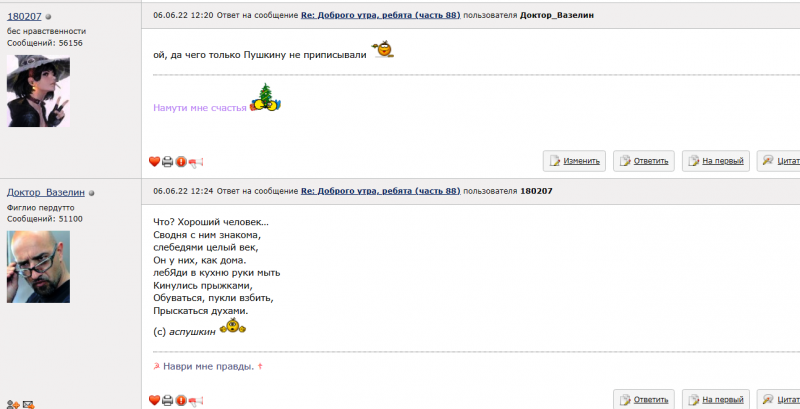Click Доктор_Вазелин's avatar photo
This screenshot has width=800, height=409.
(x=38, y=266)
